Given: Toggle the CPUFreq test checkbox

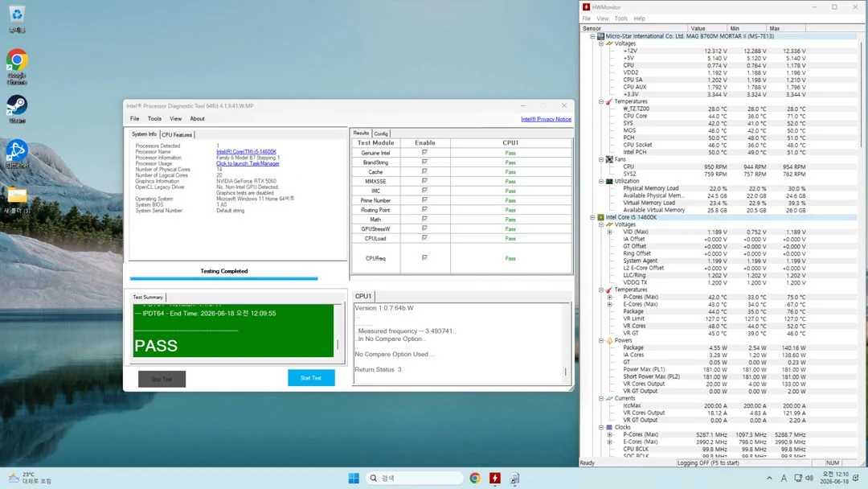Looking at the screenshot, I should pos(424,257).
